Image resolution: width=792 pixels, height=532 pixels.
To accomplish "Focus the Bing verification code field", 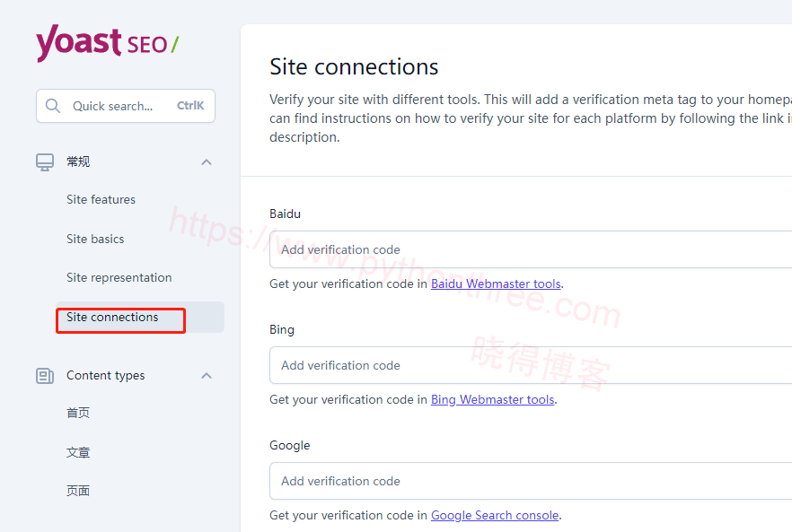I will [x=531, y=365].
